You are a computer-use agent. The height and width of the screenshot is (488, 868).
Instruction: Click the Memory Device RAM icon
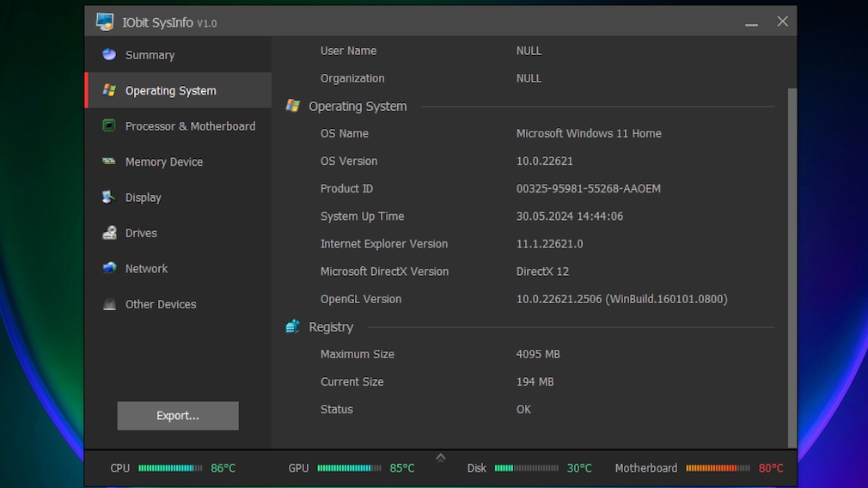point(109,162)
